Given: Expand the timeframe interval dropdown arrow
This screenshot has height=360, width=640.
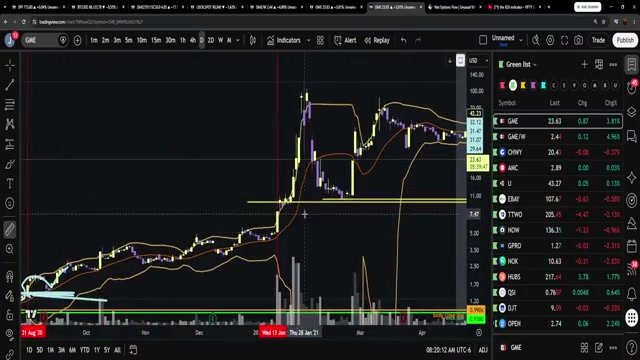Looking at the screenshot, I should point(238,40).
